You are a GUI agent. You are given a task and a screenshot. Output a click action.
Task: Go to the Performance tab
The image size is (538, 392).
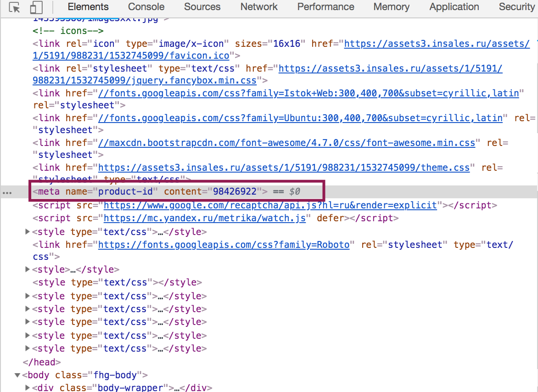(325, 7)
